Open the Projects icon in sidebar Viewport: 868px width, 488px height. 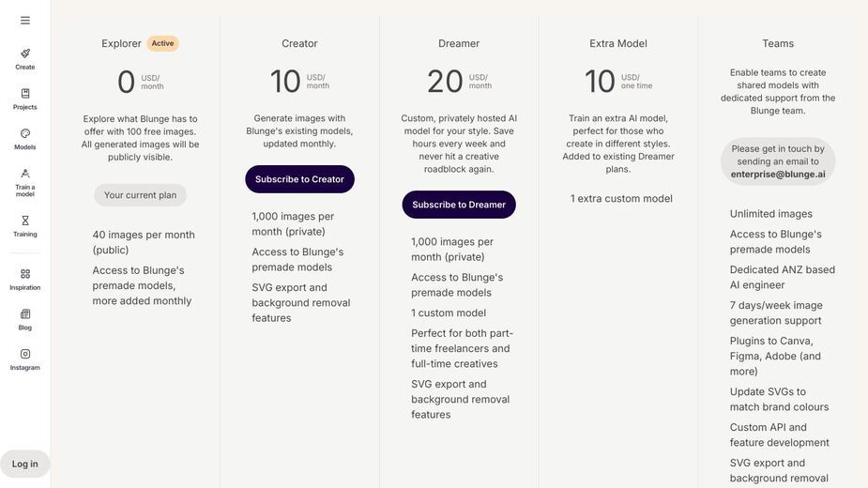(x=25, y=93)
